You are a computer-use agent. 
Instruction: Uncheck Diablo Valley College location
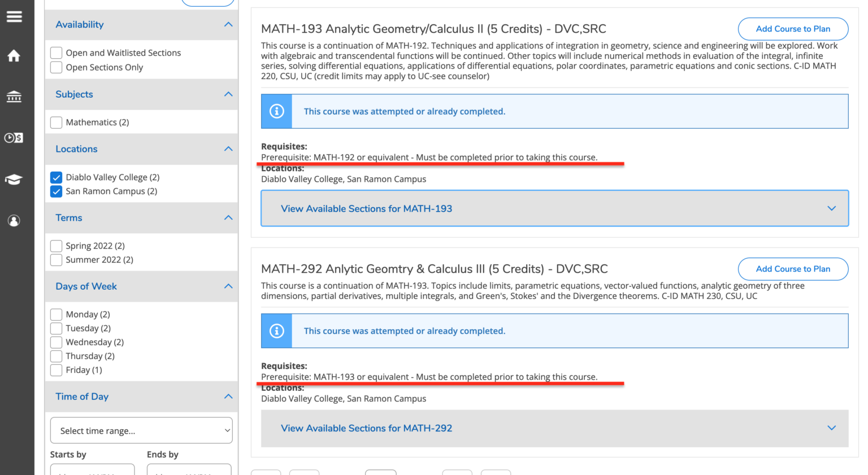[56, 177]
